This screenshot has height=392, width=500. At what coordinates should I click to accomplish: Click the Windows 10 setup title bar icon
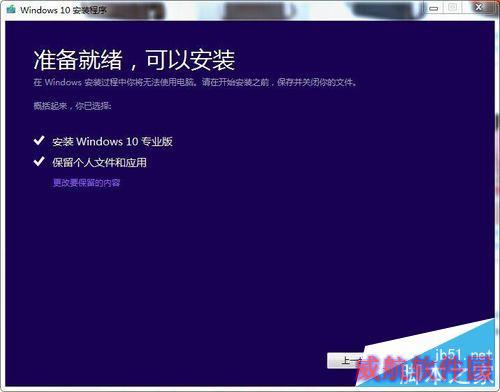pos(11,9)
